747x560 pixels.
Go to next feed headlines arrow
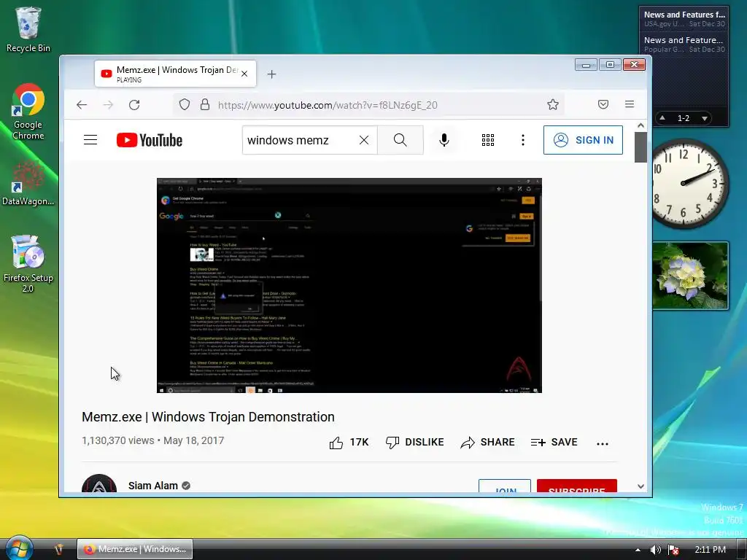tap(705, 118)
